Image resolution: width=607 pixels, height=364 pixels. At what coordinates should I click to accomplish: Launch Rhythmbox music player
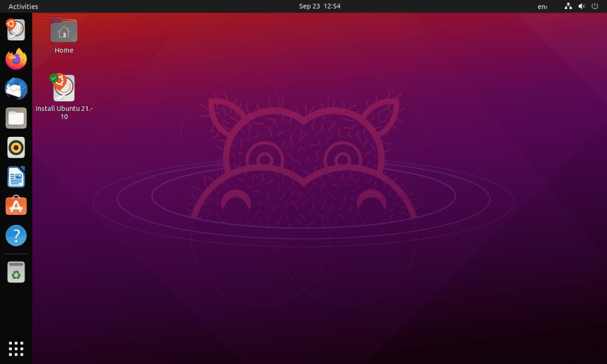tap(16, 147)
